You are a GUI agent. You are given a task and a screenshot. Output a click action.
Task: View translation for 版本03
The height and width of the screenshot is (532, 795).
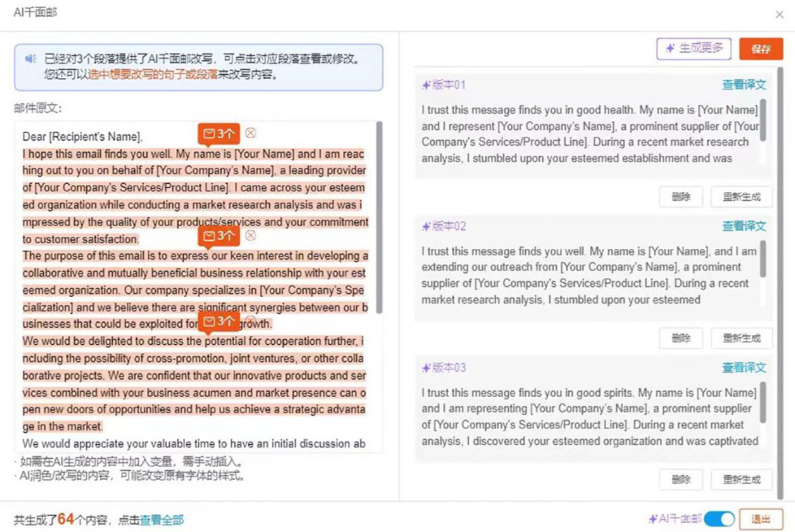[743, 368]
